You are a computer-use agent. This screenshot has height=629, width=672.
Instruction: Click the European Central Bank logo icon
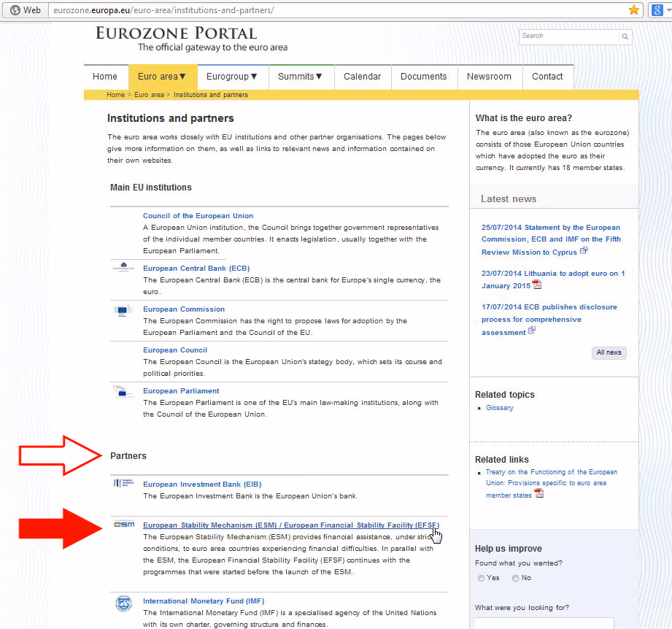(x=123, y=267)
